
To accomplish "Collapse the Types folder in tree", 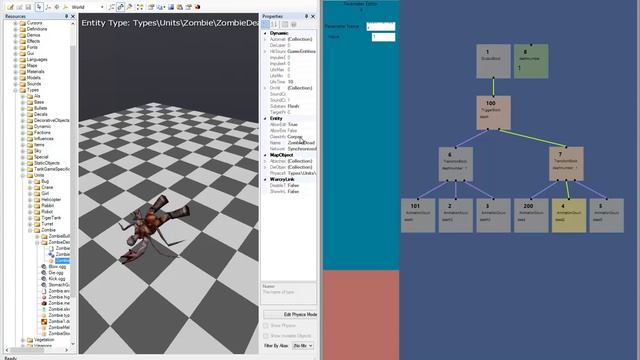I will (16, 90).
